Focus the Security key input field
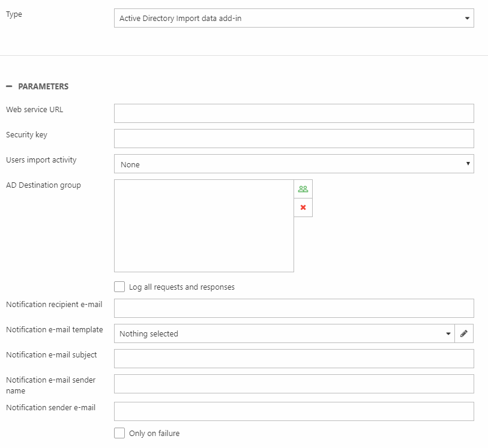Screen dimensions: 488x448 [294, 139]
